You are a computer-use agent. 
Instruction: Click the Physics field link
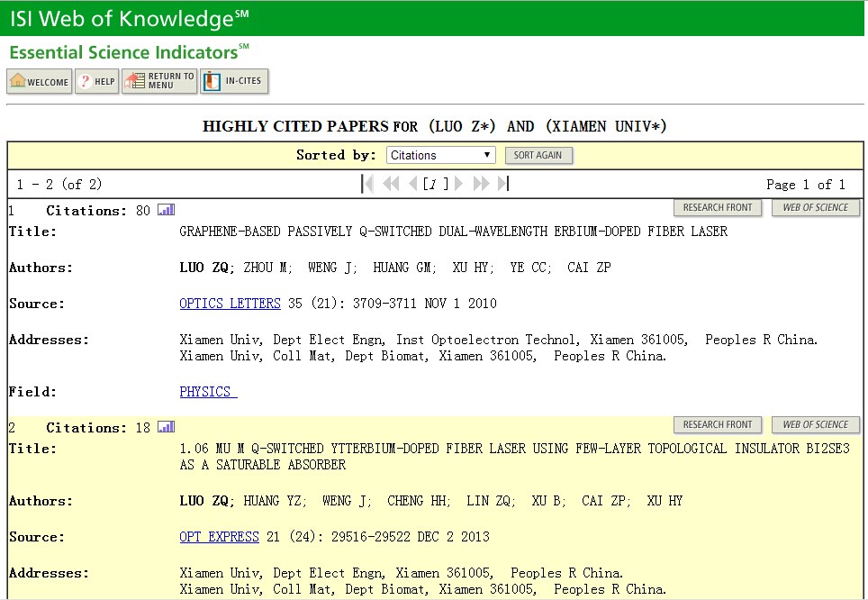(x=208, y=392)
